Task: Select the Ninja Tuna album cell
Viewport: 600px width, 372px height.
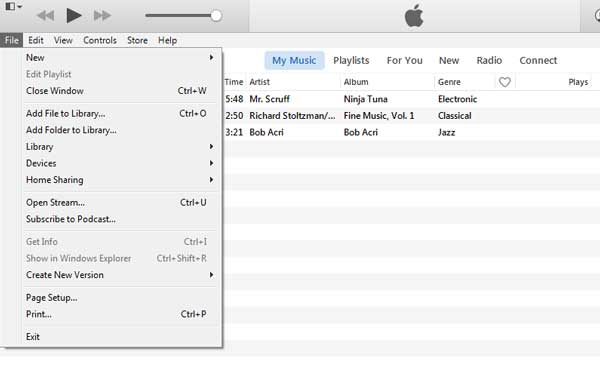Action: click(365, 99)
